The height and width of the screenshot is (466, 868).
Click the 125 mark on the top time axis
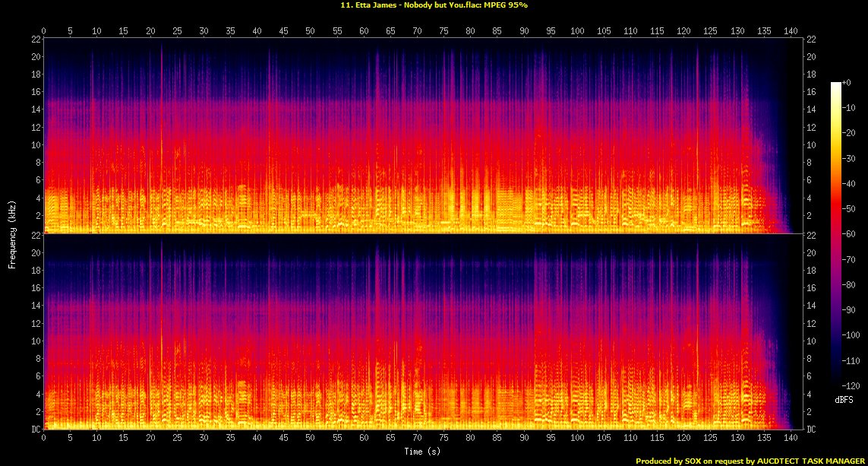tap(710, 31)
